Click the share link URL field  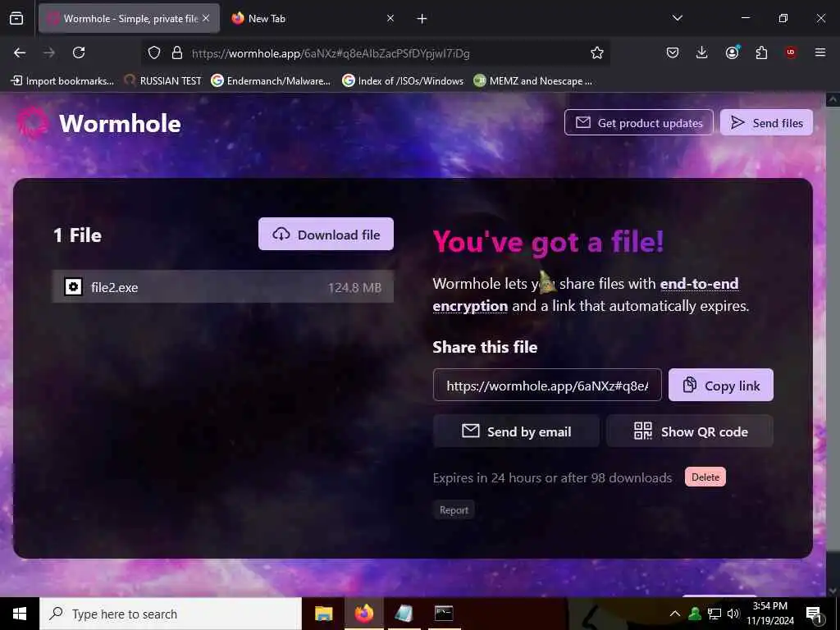click(547, 386)
